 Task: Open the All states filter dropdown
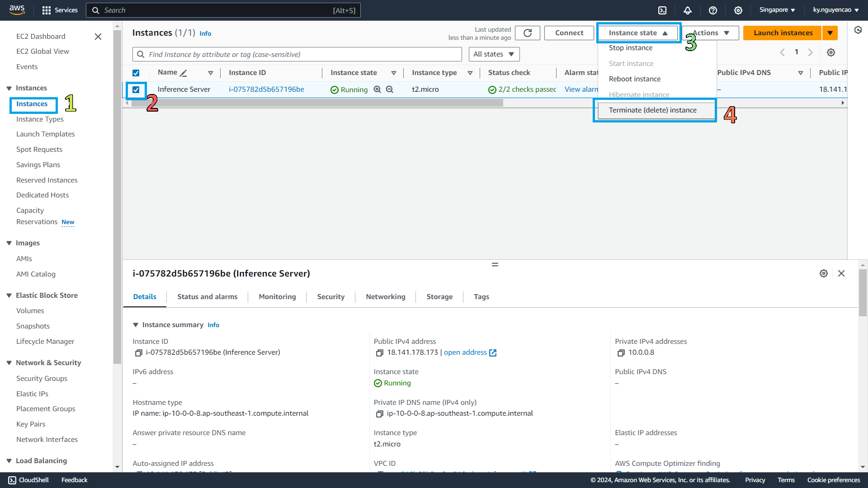pyautogui.click(x=494, y=54)
